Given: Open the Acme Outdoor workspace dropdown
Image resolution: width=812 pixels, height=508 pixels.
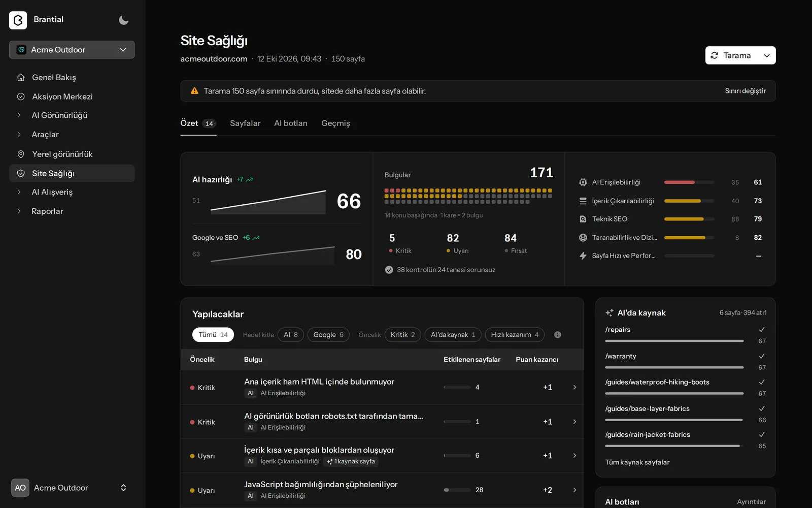Looking at the screenshot, I should [72, 50].
